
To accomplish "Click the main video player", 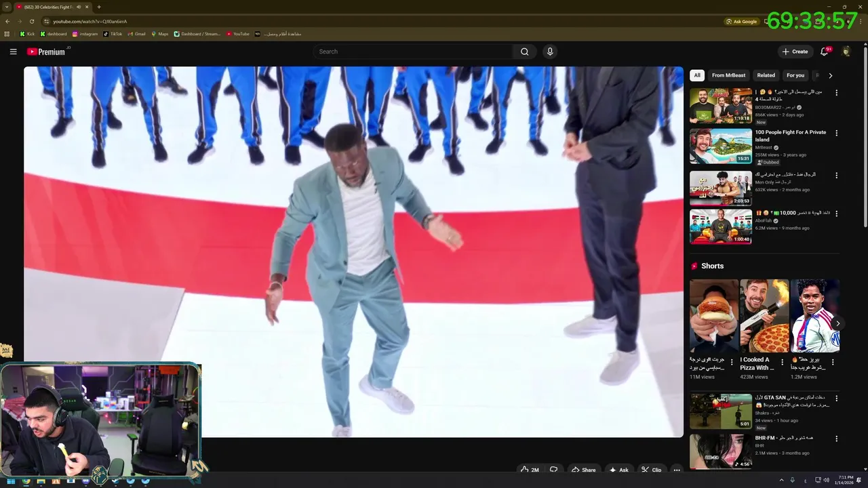I will pos(353,251).
